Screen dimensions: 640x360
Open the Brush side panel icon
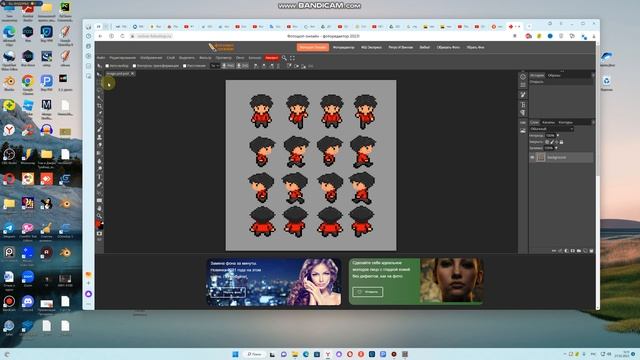click(523, 95)
